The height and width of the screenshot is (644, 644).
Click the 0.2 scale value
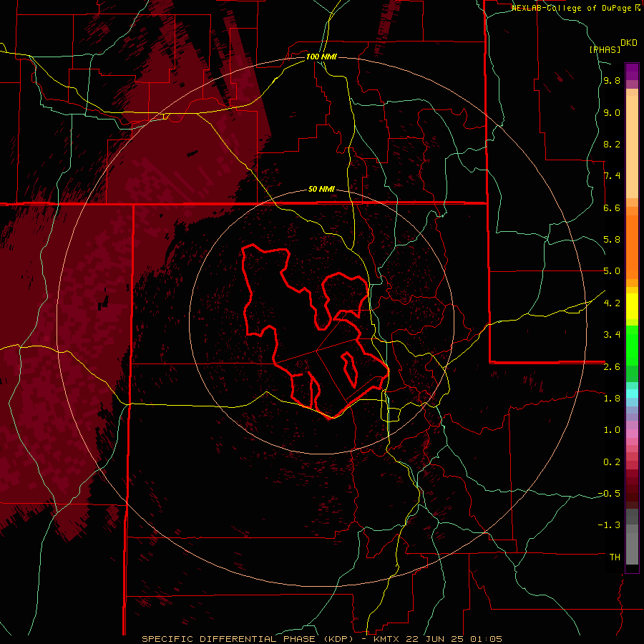point(612,462)
